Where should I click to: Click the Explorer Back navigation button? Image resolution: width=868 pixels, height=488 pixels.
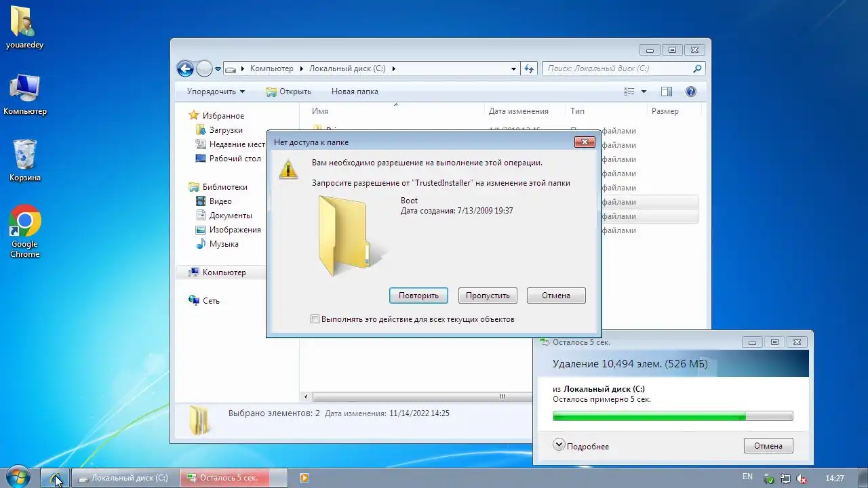click(x=185, y=68)
